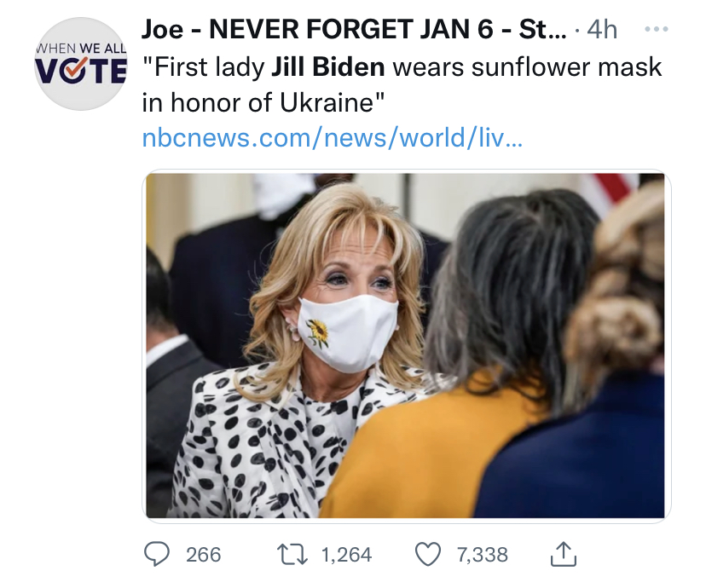
Task: Click the bold Jill Biden text
Action: (x=329, y=66)
